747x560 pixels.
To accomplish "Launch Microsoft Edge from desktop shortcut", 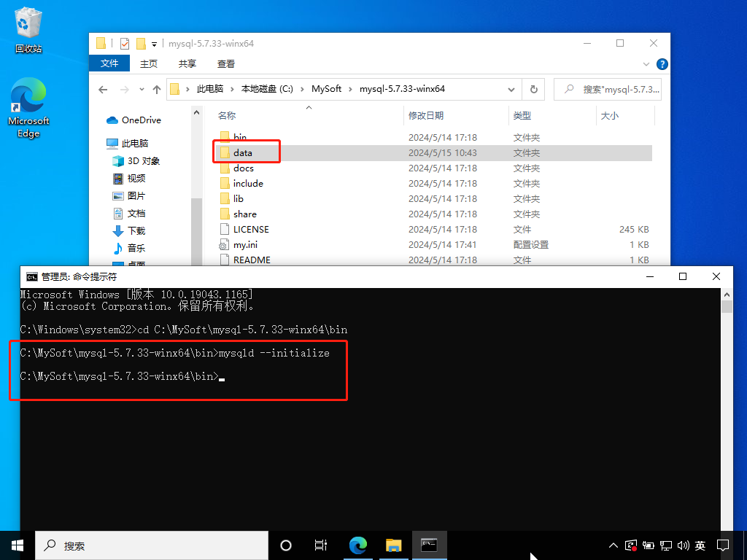I will click(28, 108).
